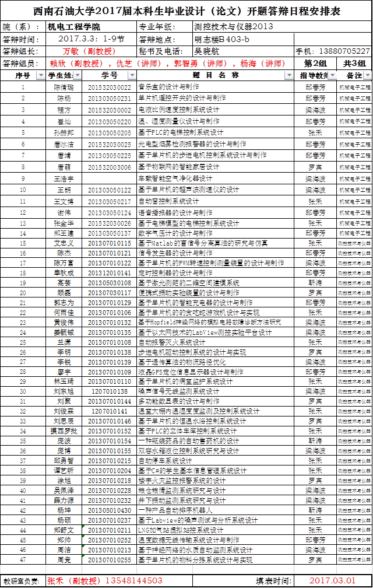The image size is (373, 588).
Task: Click the 万敏（副教授） group leader cell
Action: pos(89,51)
